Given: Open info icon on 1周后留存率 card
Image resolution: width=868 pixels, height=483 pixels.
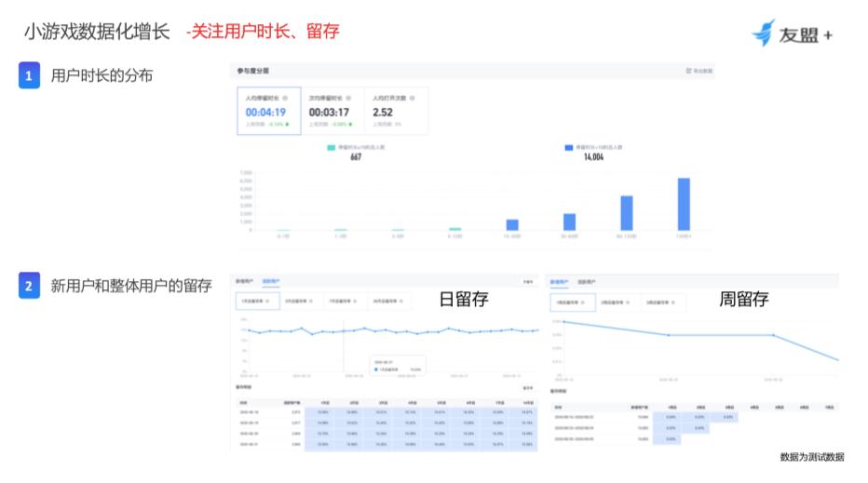Looking at the screenshot, I should tap(584, 302).
